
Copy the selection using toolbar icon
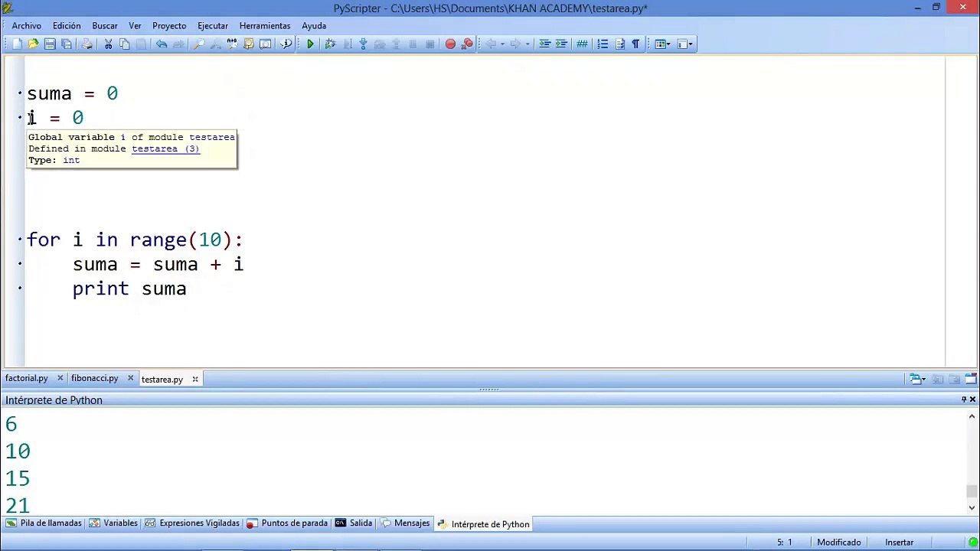125,44
